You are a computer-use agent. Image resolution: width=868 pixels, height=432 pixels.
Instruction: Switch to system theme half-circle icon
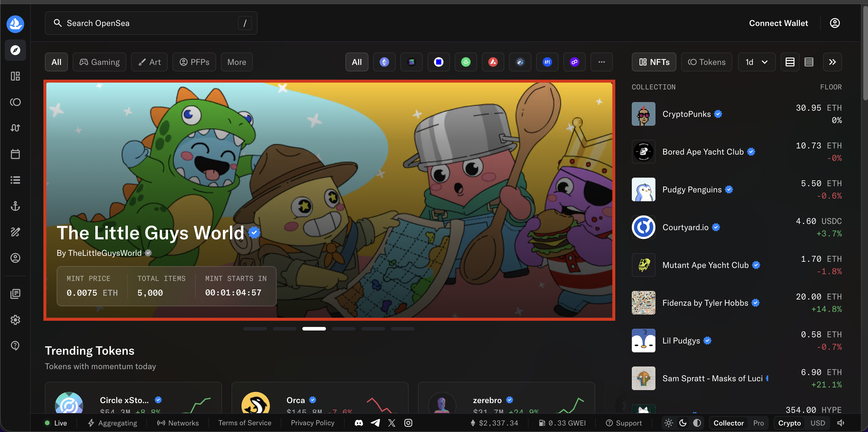coord(697,423)
